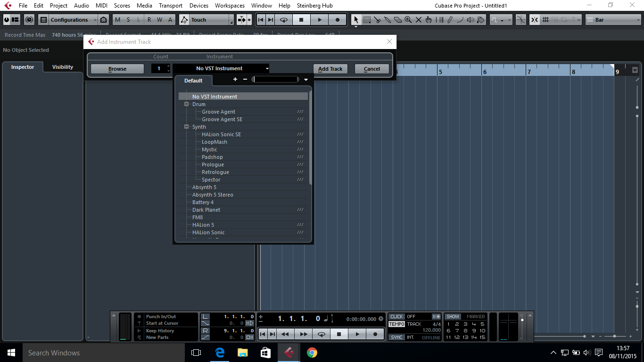Image resolution: width=644 pixels, height=362 pixels.
Task: Open the Bar grid type dropdown
Action: (x=613, y=20)
